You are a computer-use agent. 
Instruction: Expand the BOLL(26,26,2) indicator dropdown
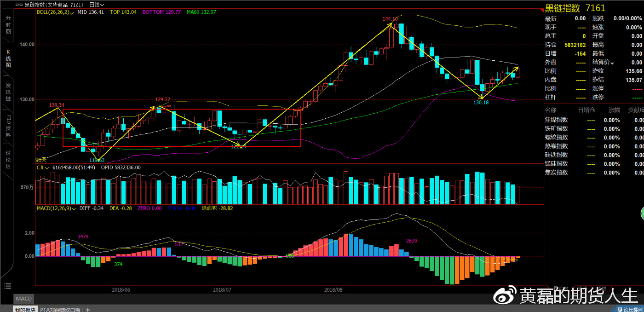(72, 12)
